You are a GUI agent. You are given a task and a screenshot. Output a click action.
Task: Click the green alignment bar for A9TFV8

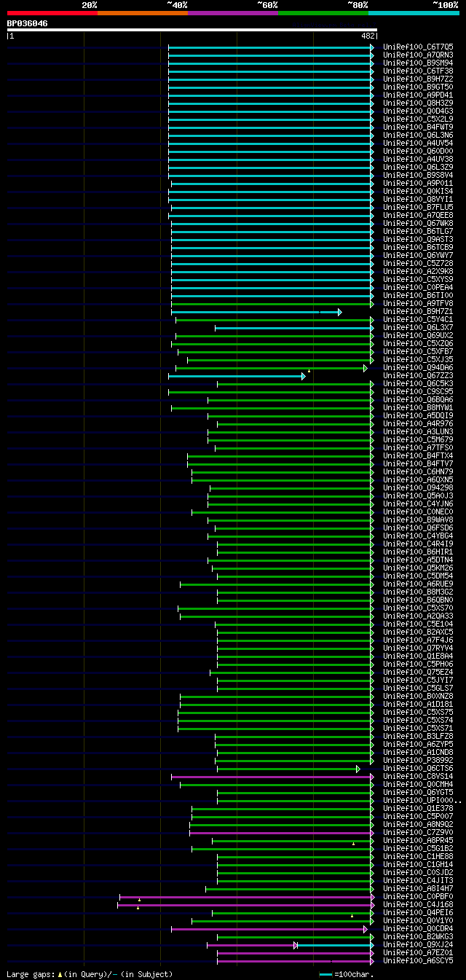[272, 304]
